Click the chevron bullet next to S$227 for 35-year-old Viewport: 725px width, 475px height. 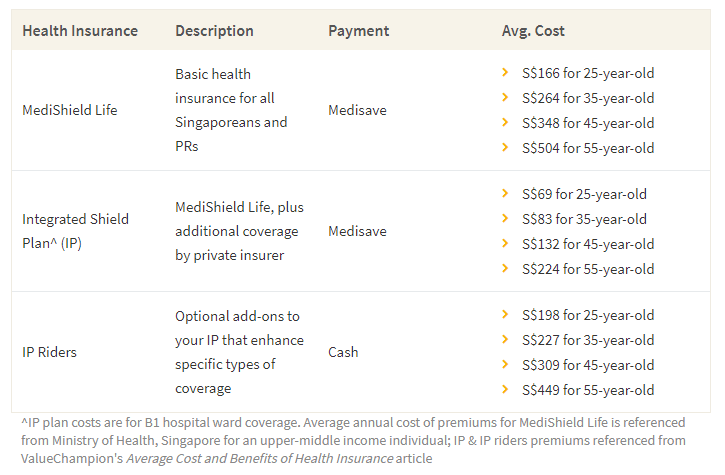tap(506, 340)
